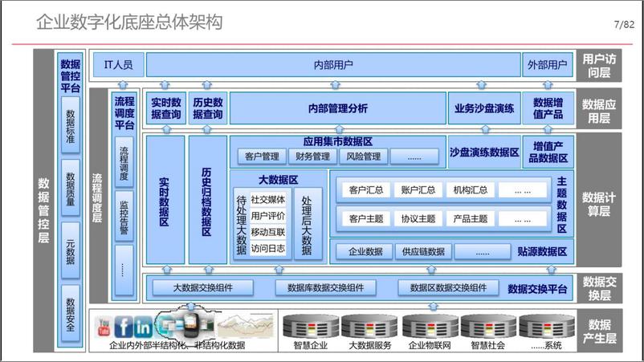Select the 历史归档数据区 column

[207, 200]
